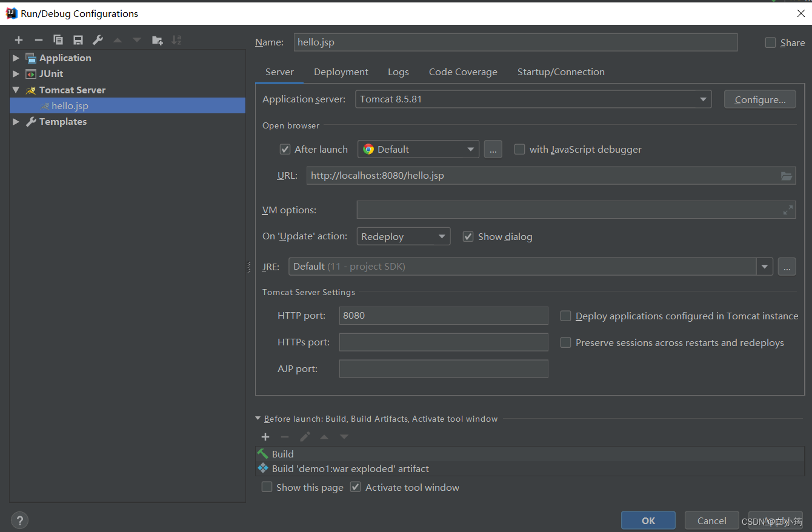812x532 pixels.
Task: Click the Configure... button
Action: click(x=760, y=99)
